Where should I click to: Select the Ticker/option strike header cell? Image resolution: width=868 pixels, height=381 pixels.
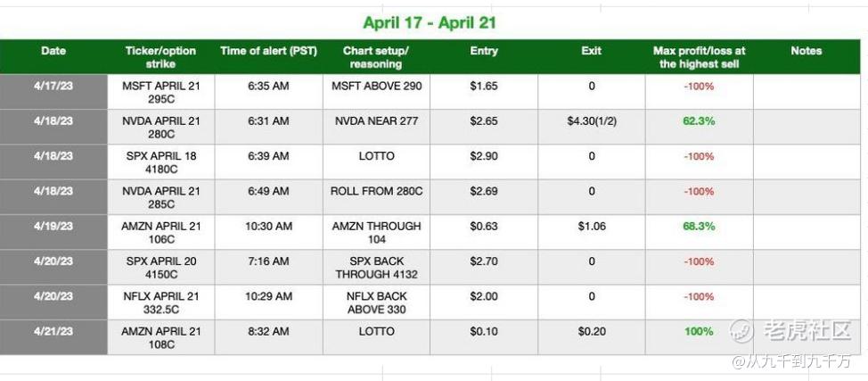(160, 57)
